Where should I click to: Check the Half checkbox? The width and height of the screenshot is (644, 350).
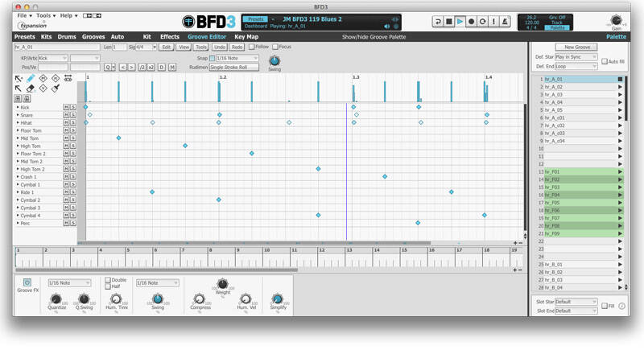tap(108, 286)
